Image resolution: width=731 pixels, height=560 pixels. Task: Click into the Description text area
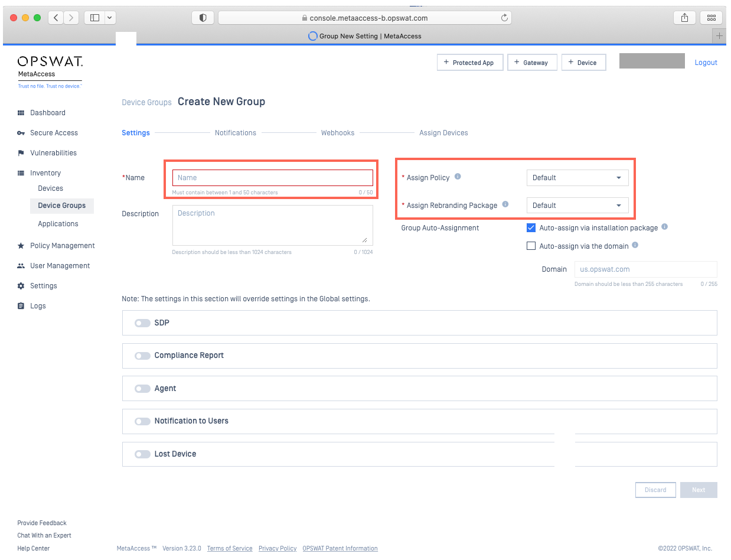(273, 225)
